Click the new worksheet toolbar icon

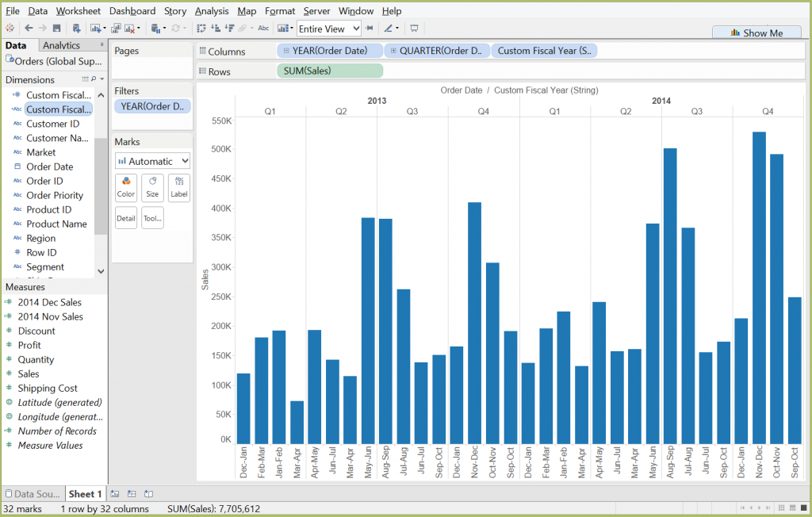pos(96,29)
